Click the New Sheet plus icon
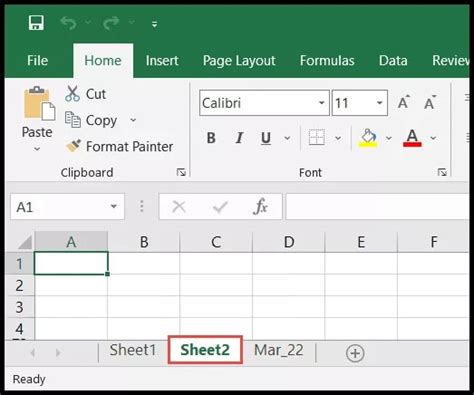The height and width of the screenshot is (395, 474). pos(355,353)
